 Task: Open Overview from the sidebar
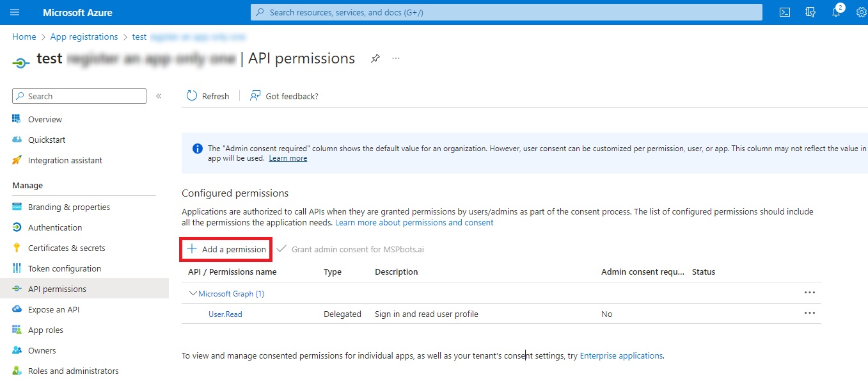click(44, 119)
